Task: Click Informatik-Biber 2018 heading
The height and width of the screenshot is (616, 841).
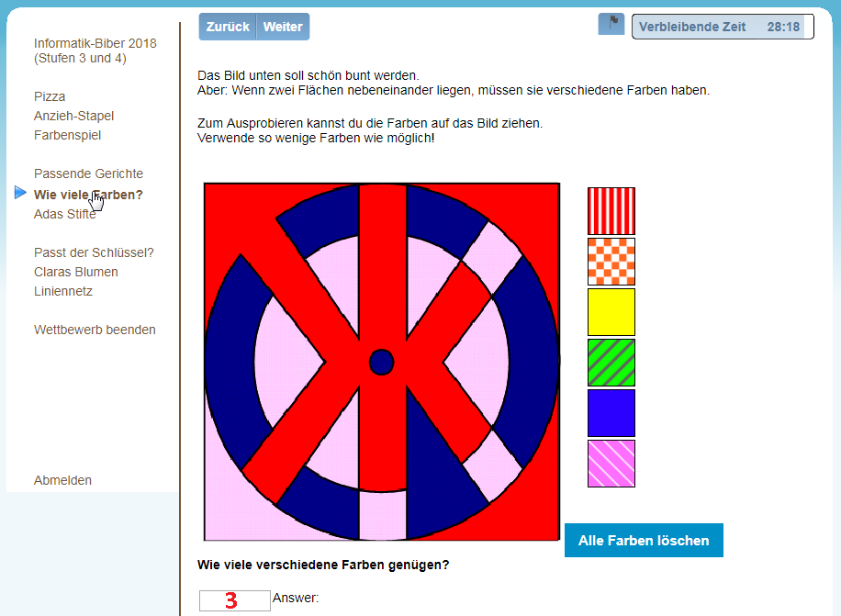Action: pos(95,50)
